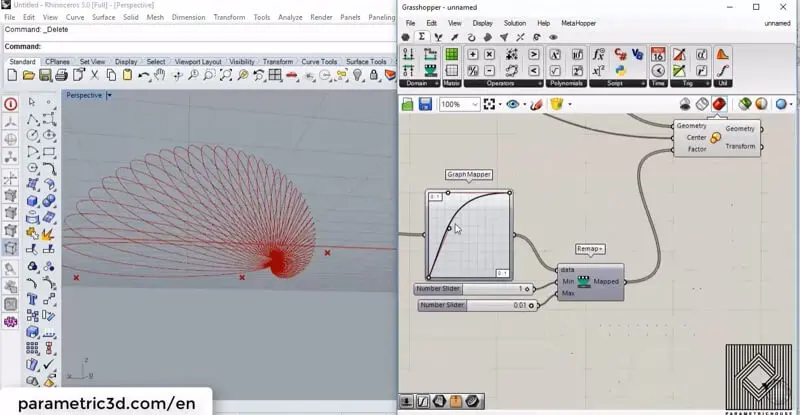This screenshot has height=415, width=800.
Task: Open the Solution menu in Grasshopper
Action: click(514, 23)
